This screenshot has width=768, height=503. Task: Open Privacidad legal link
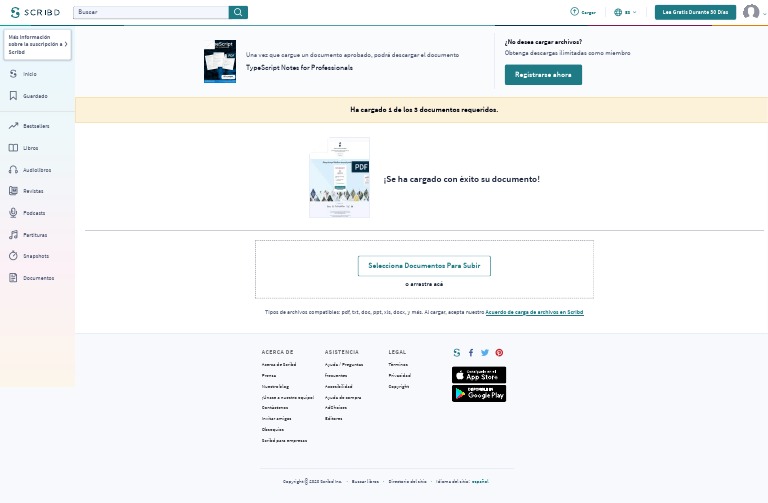(400, 376)
